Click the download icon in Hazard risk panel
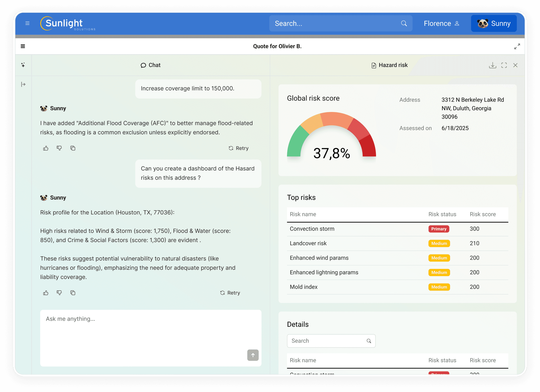 tap(492, 65)
